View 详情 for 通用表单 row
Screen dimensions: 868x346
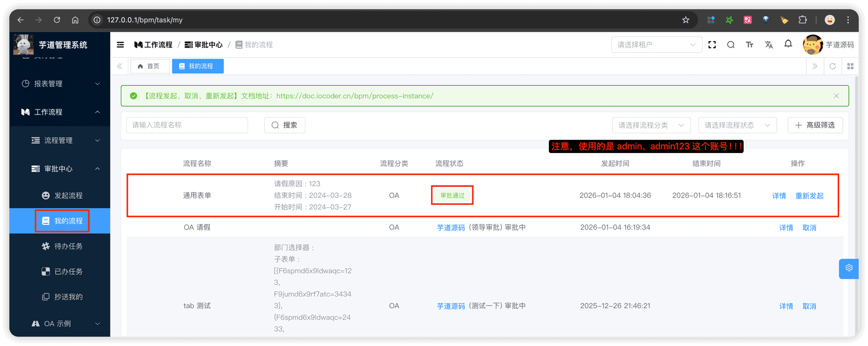point(779,196)
